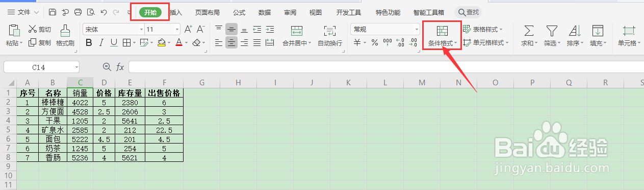Viewport: 644px width, 190px height.
Task: Expand the Name Box C14 dropdown
Action: tap(76, 67)
